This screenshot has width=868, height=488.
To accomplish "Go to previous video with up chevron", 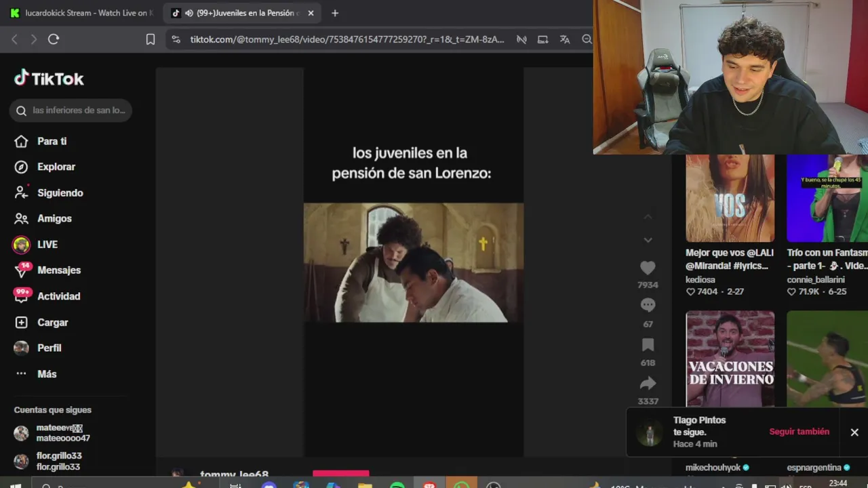I will click(648, 217).
